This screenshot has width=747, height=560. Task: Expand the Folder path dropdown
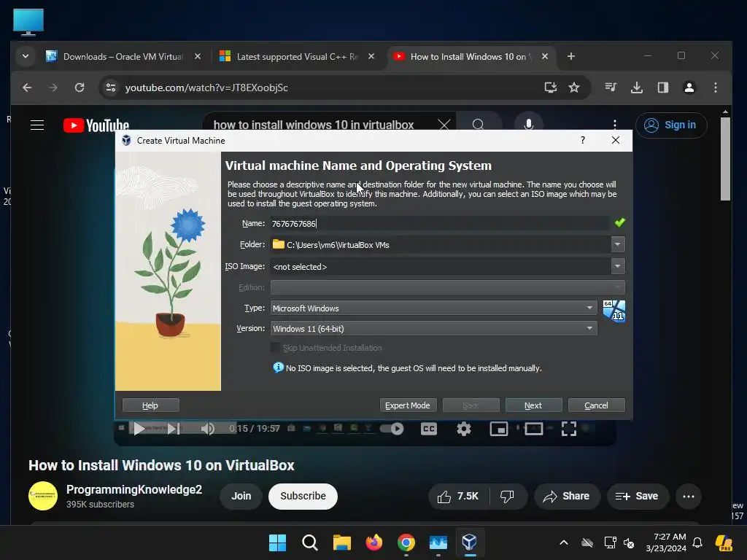tap(617, 244)
